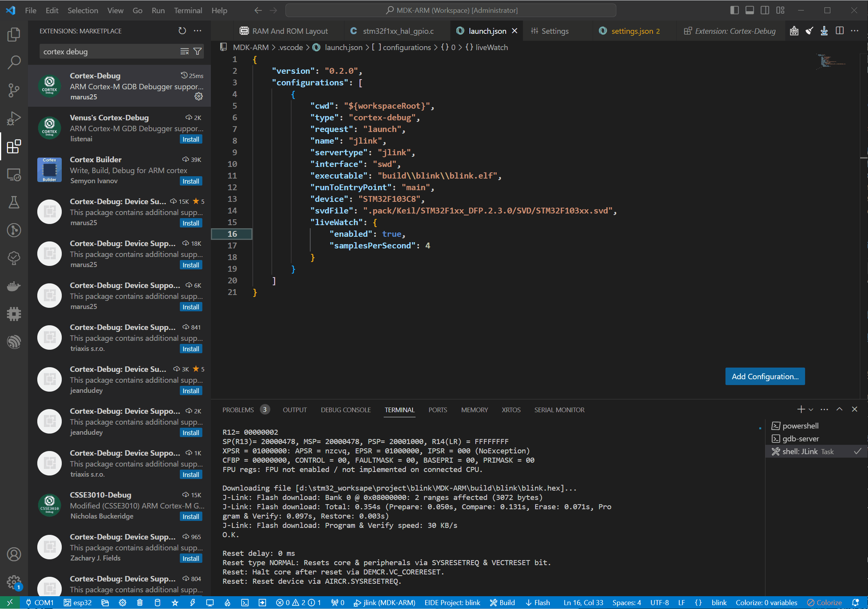This screenshot has height=609, width=868.
Task: Click the broom clean icon in editor toolbar
Action: click(x=809, y=31)
